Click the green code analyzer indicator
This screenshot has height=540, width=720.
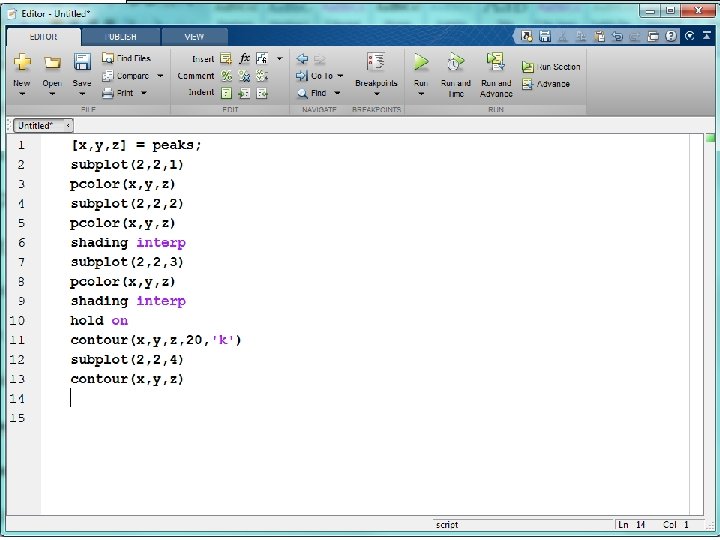pos(710,138)
